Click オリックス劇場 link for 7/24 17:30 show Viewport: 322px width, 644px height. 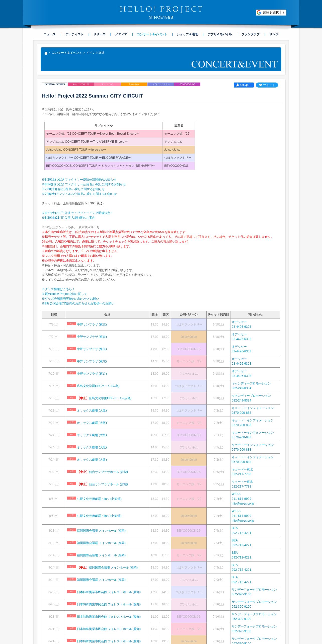tap(92, 460)
